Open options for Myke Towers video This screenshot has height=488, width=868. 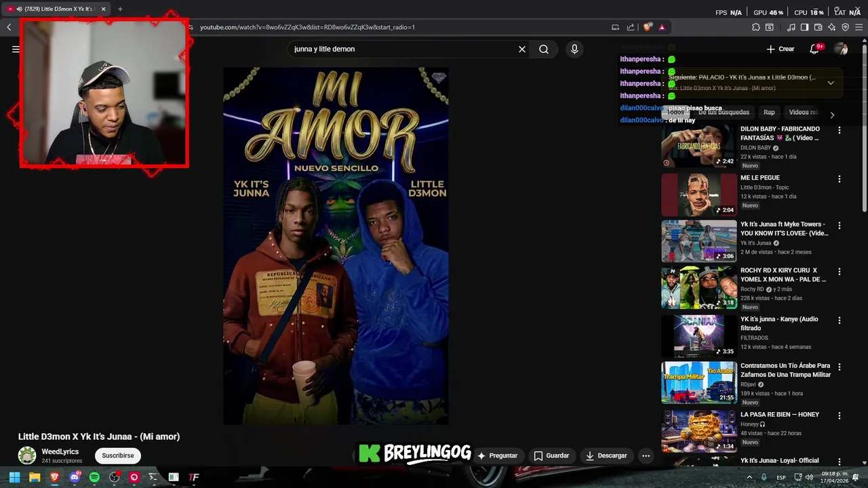839,225
